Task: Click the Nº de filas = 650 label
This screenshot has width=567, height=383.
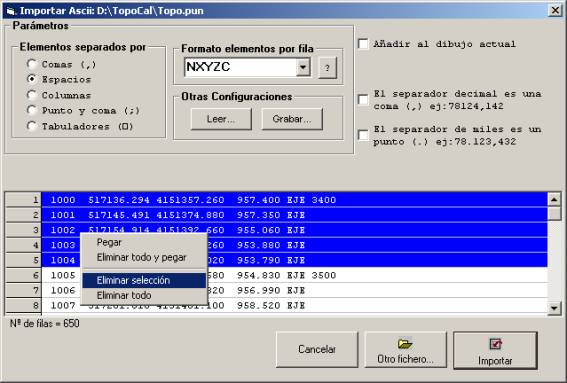Action: tap(44, 323)
